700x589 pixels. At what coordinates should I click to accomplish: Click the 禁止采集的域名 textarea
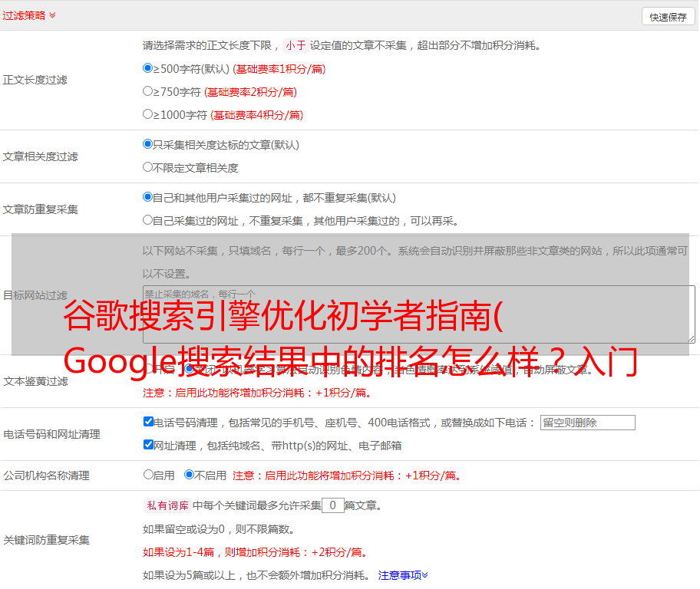tap(418, 314)
